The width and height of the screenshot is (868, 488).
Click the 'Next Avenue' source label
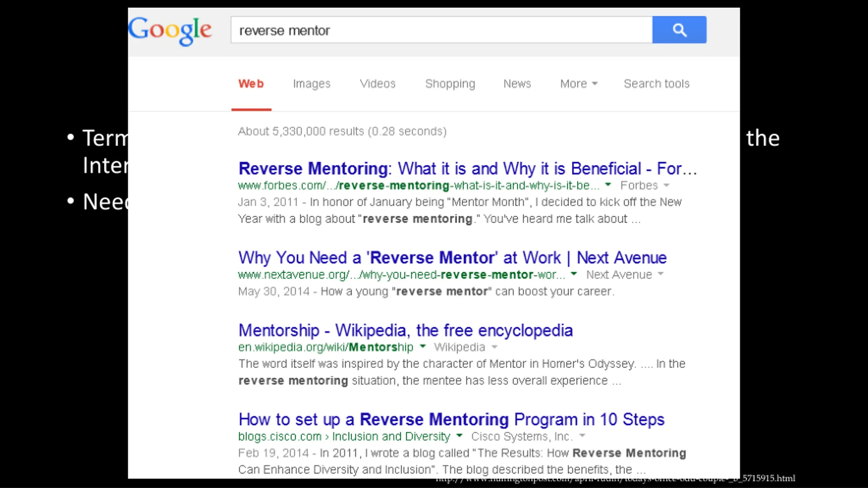(x=619, y=275)
